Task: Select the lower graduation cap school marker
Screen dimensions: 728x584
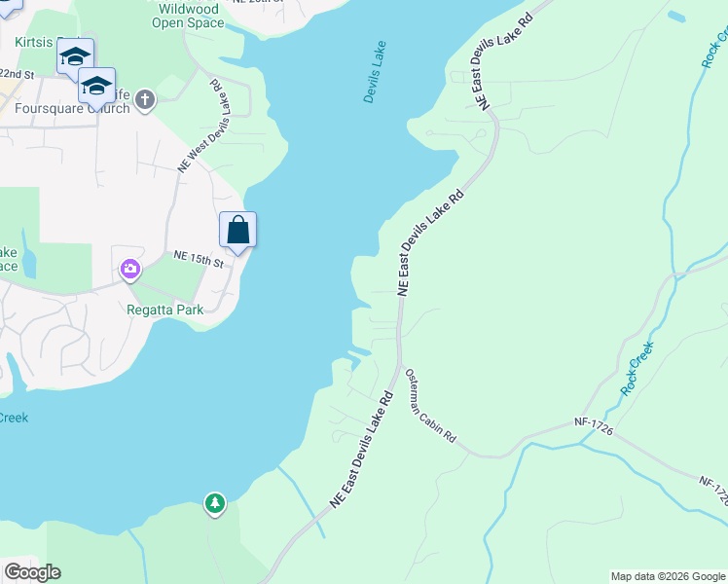Action: (96, 90)
